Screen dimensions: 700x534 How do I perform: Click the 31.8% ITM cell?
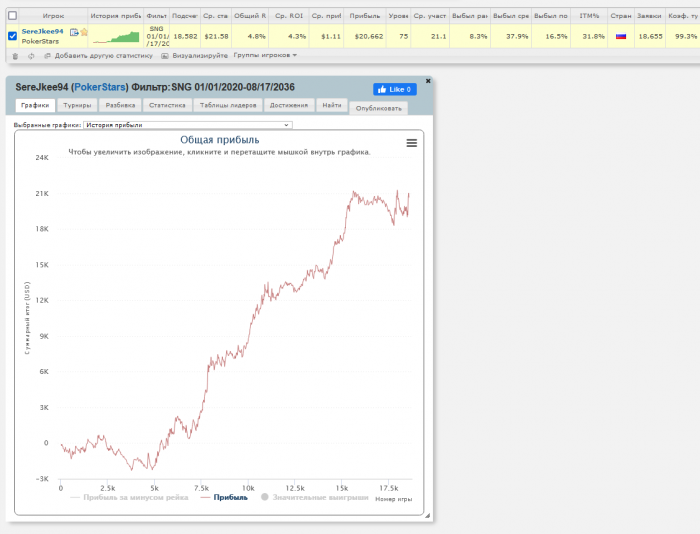point(589,36)
